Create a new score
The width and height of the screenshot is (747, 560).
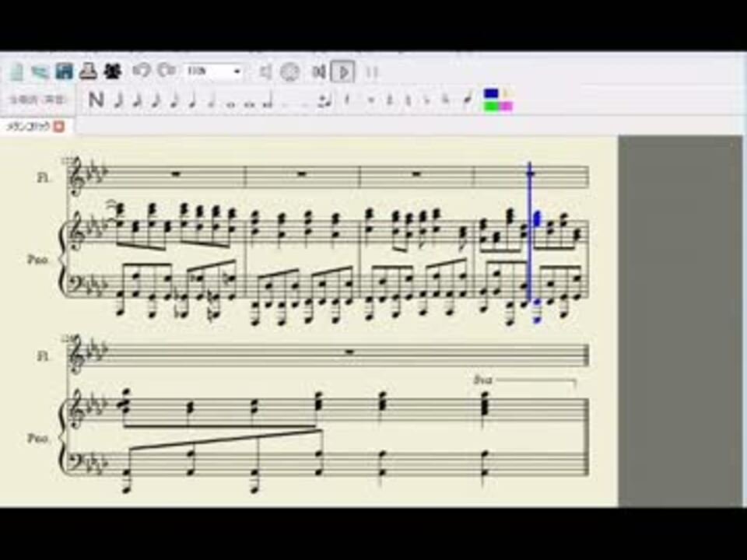click(x=17, y=72)
